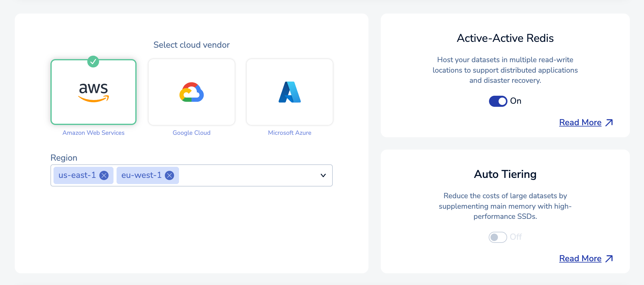Enable the Auto Tiering switch
The image size is (644, 285).
(498, 237)
